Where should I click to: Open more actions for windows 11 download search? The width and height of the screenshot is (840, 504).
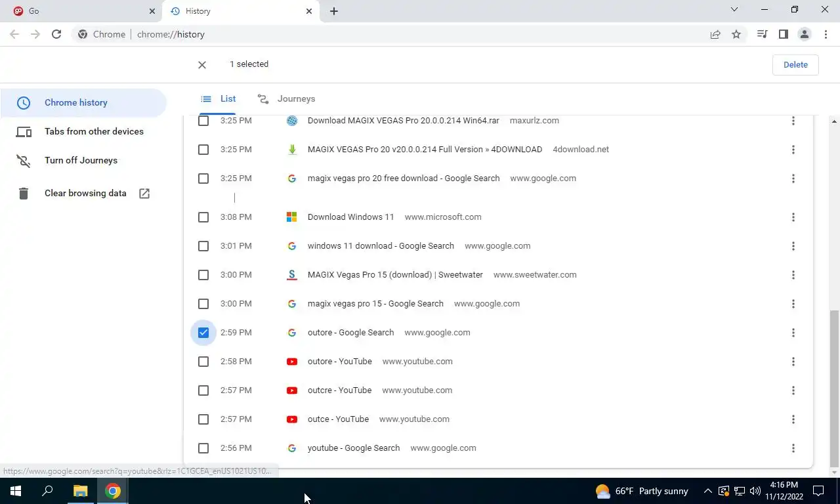(793, 246)
